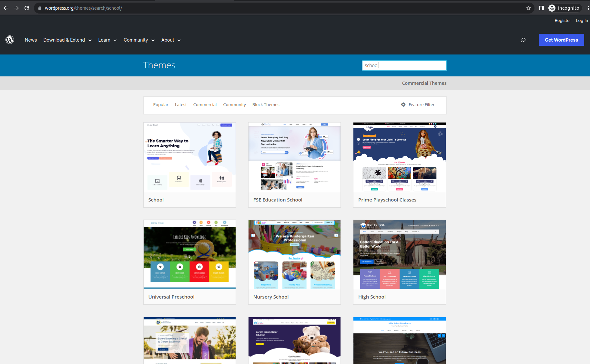Open the News link
The width and height of the screenshot is (590, 364).
tap(31, 40)
